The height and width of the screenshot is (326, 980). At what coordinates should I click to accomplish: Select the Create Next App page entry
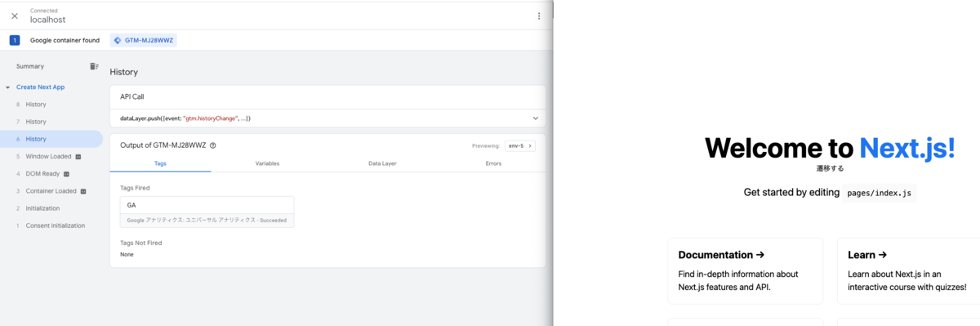pyautogui.click(x=40, y=87)
